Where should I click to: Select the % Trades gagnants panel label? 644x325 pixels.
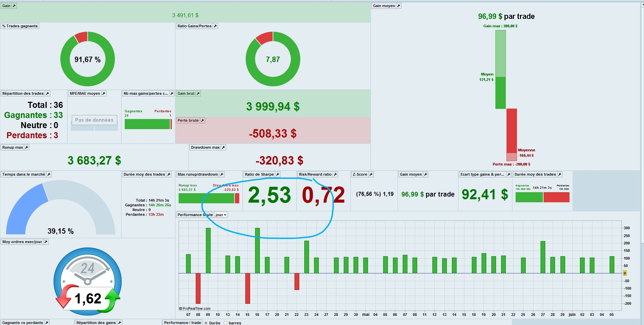(x=20, y=26)
